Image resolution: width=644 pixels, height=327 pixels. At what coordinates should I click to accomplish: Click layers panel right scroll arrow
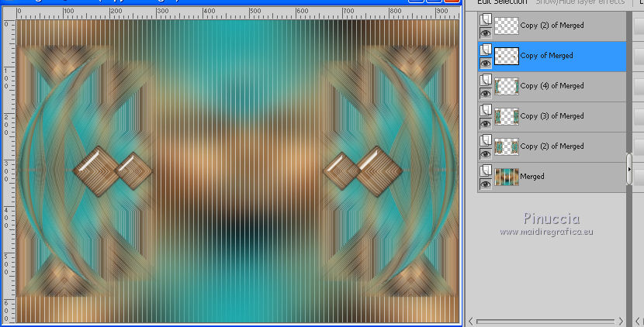coord(621,322)
